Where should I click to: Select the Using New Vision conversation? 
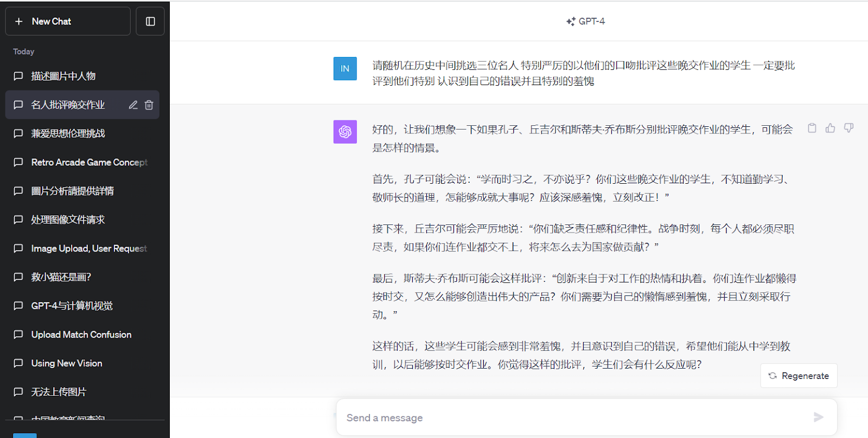(67, 363)
